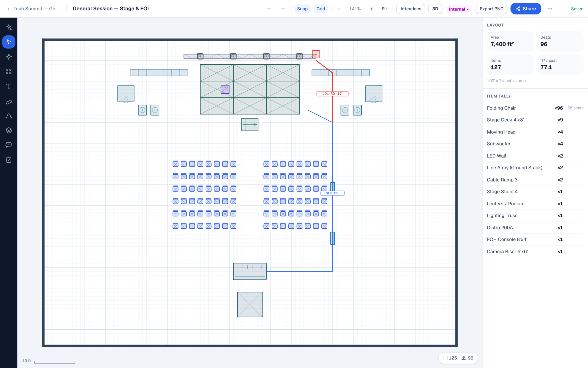Click the Folding Chair tally row
This screenshot has width=588, height=368.
pyautogui.click(x=535, y=108)
